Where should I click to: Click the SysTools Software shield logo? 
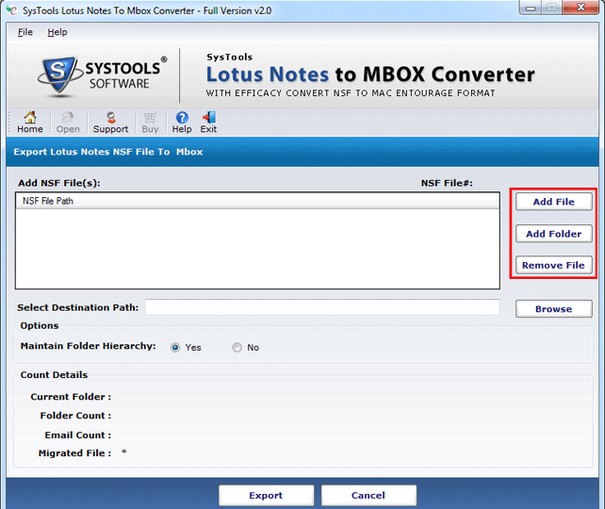pos(60,74)
